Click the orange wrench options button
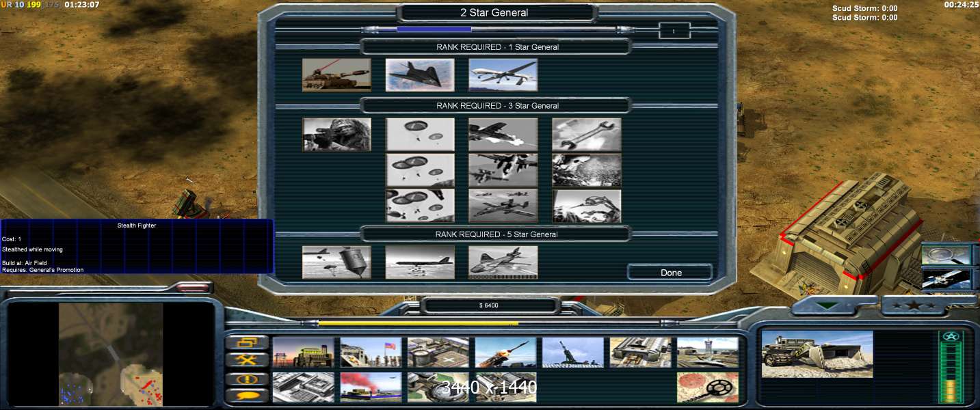 coord(246,360)
